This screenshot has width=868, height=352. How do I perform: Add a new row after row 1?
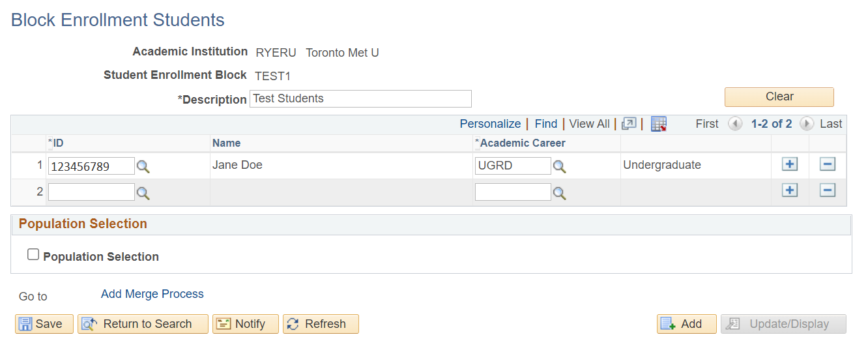pos(790,164)
